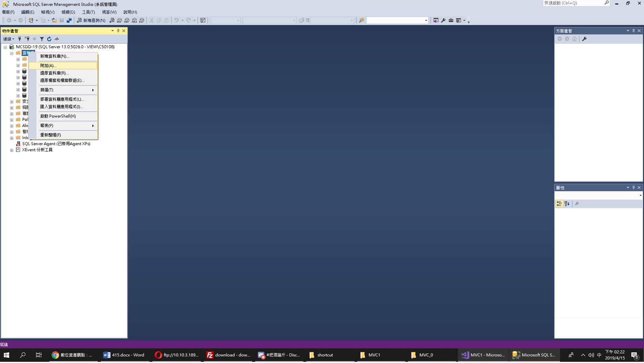Toggle auto-hide pushpin on 屬性 panel
Viewport: 644px width, 363px height.
point(633,188)
